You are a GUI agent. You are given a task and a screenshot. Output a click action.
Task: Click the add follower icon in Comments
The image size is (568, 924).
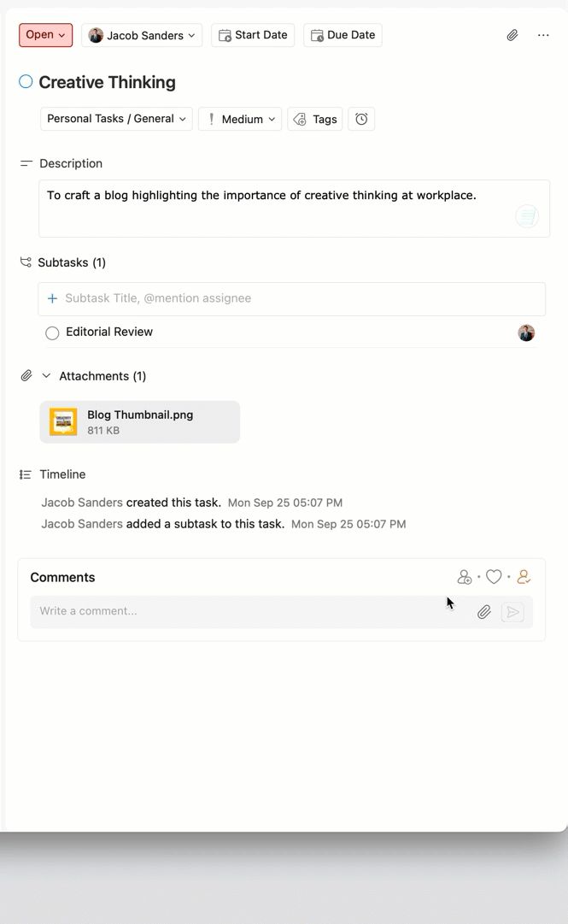point(464,577)
